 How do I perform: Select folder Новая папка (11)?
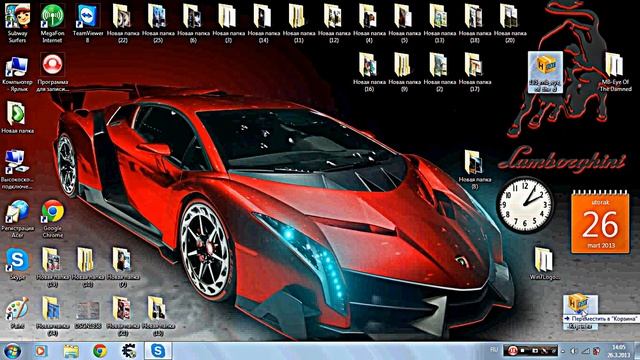pos(298,24)
